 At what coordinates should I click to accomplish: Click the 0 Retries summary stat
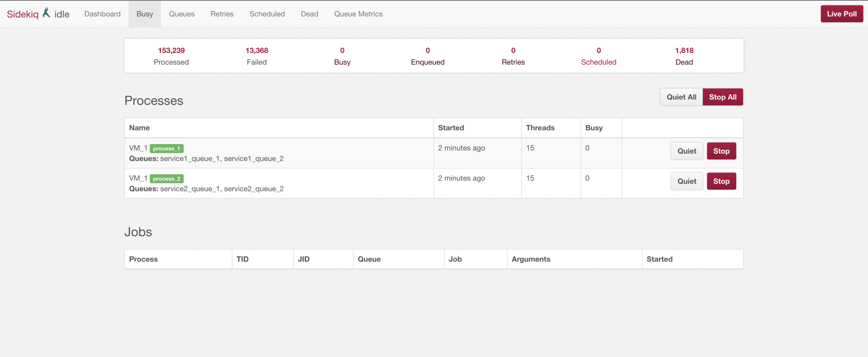click(x=513, y=56)
